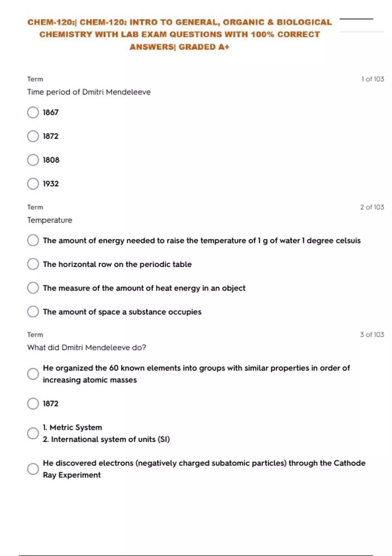Image resolution: width=392 pixels, height=556 pixels.
Task: Click the "Time period of Dmitri Mendeleeve" question
Action: pyautogui.click(x=89, y=92)
